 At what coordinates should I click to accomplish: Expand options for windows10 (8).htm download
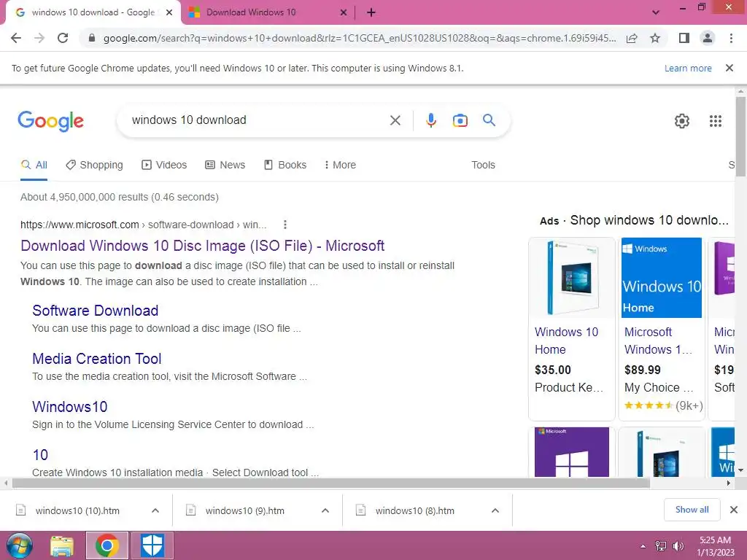click(495, 510)
